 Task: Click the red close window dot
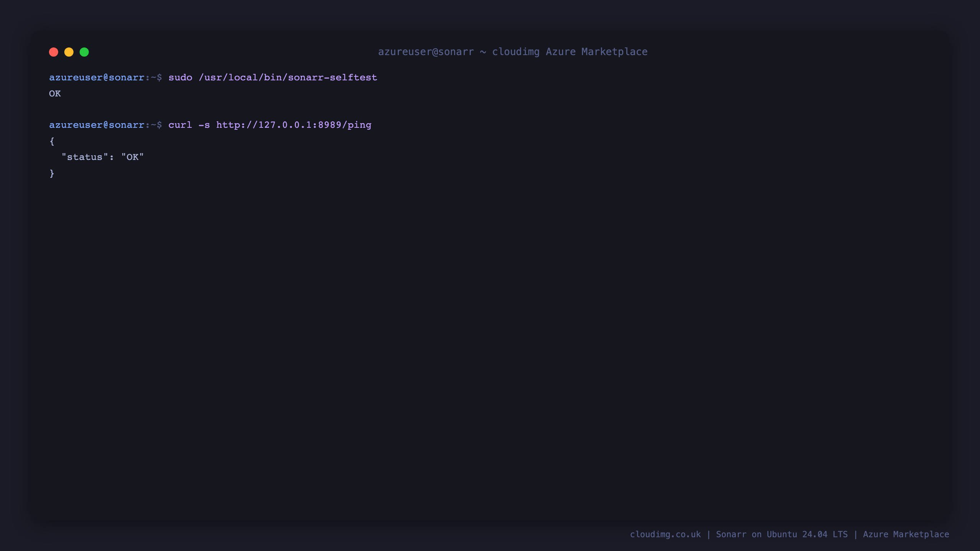[x=54, y=52]
